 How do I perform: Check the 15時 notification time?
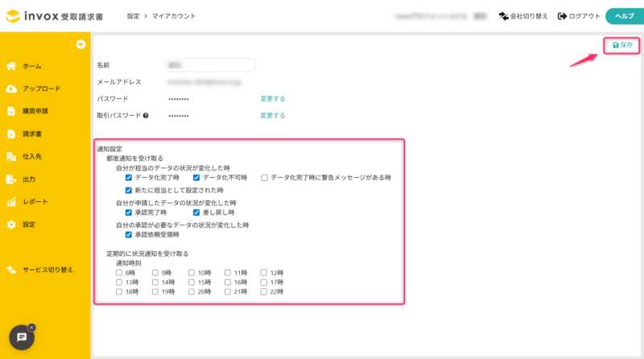point(192,283)
